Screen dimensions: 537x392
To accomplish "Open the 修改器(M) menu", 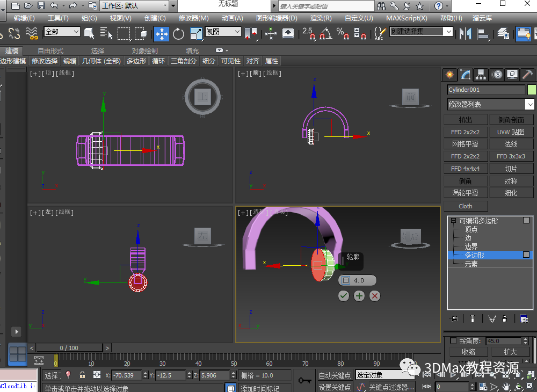I will [193, 18].
